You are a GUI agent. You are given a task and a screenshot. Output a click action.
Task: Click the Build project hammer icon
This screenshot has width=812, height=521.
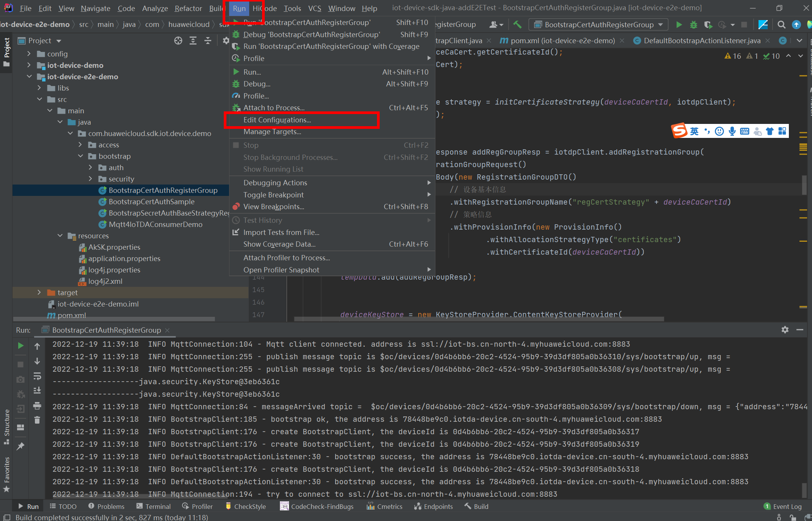pos(517,25)
